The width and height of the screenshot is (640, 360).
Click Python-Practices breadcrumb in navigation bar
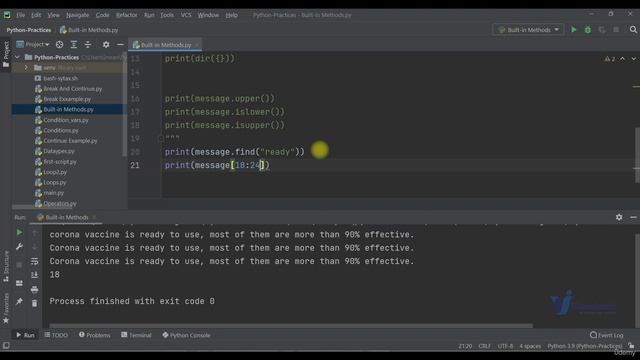29,30
